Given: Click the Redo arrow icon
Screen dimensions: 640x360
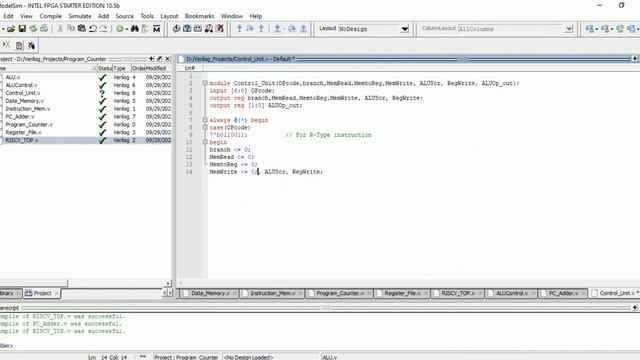Looking at the screenshot, I should click(x=103, y=29).
